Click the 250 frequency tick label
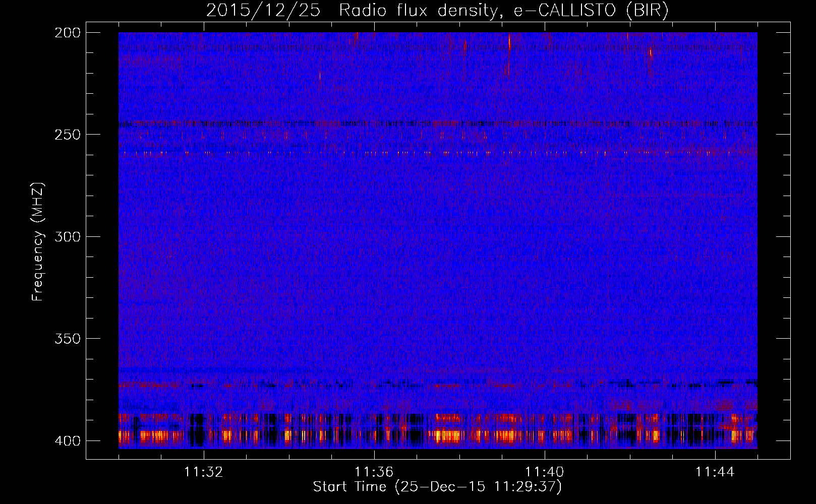The width and height of the screenshot is (816, 504). pyautogui.click(x=67, y=135)
